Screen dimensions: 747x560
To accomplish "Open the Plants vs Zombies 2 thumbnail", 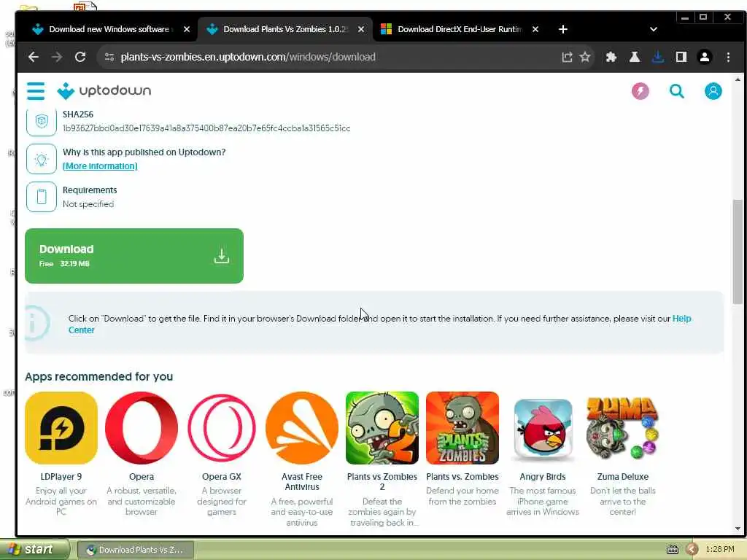I will pyautogui.click(x=382, y=428).
